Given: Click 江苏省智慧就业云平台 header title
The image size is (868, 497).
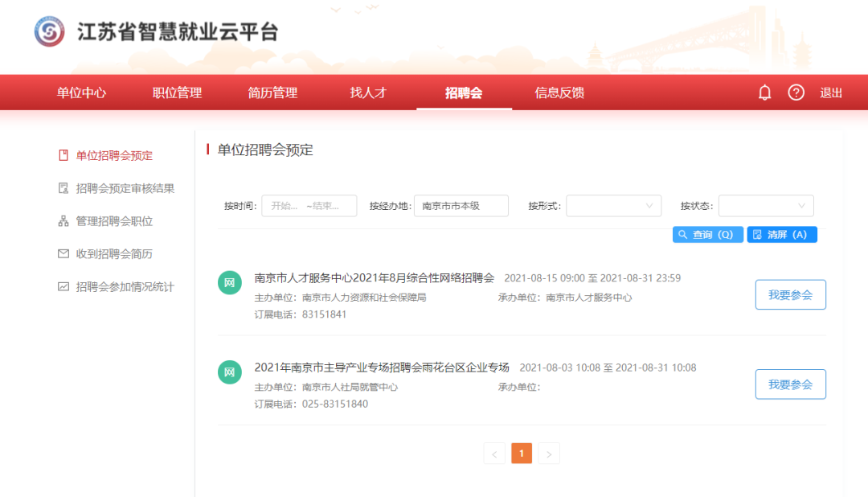Looking at the screenshot, I should [178, 31].
